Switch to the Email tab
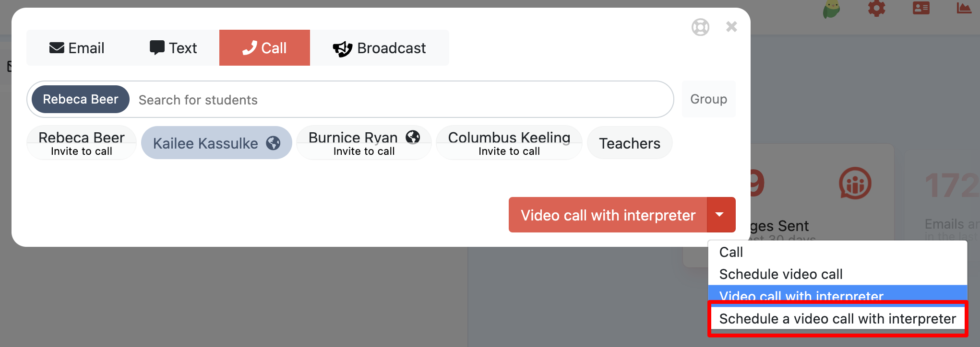This screenshot has width=980, height=347. click(x=77, y=48)
